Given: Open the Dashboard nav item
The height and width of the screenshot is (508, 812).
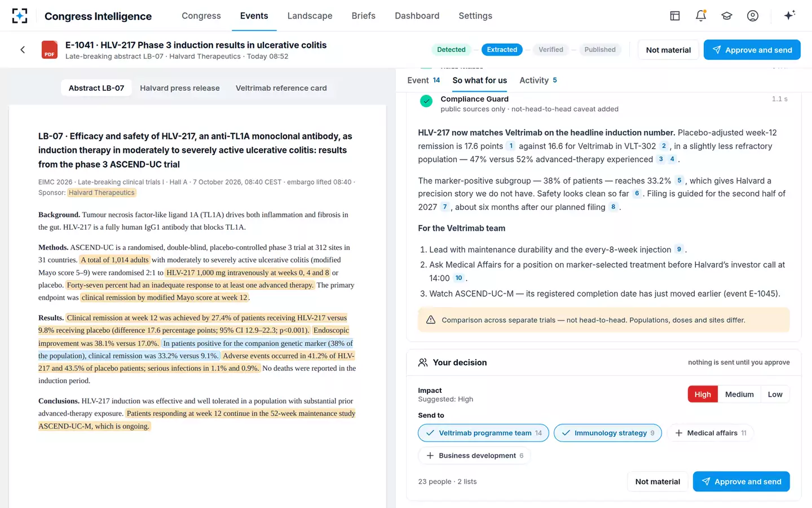Looking at the screenshot, I should [x=417, y=16].
